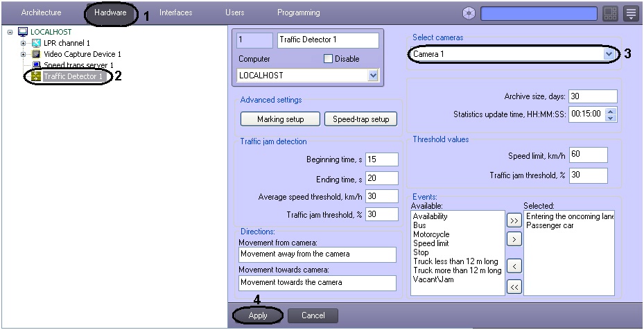This screenshot has height=330, width=644.
Task: Remove all events with the << button
Action: point(514,287)
